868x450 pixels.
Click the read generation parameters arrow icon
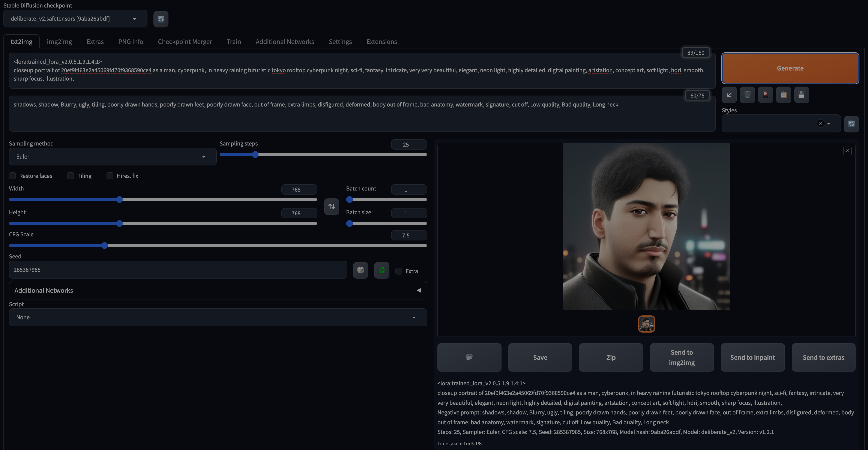[729, 95]
